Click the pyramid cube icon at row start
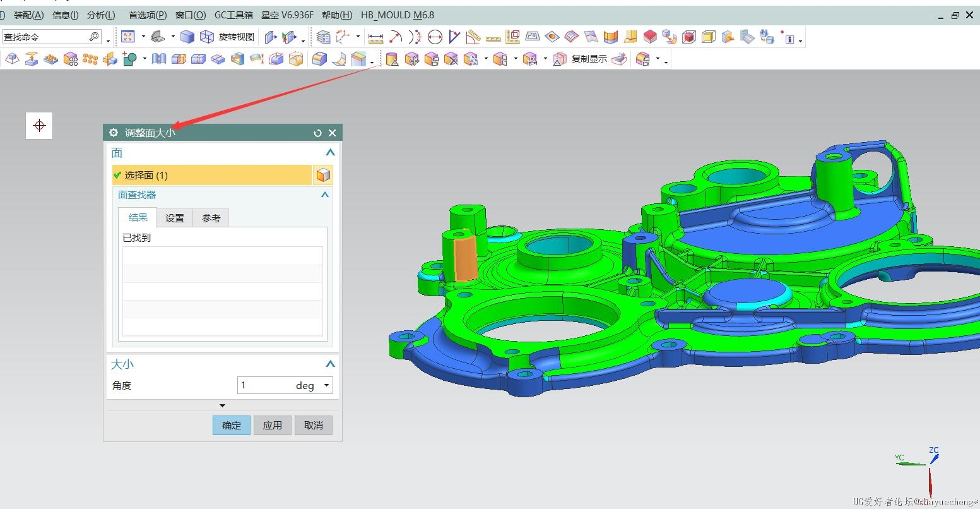The height and width of the screenshot is (509, 980). 12,59
